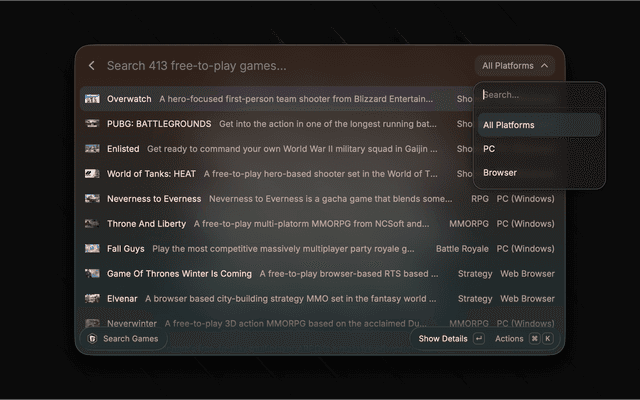Click PC (Windows) platform for Neverness to Everness
Viewport: 640px width, 400px height.
pyautogui.click(x=525, y=198)
